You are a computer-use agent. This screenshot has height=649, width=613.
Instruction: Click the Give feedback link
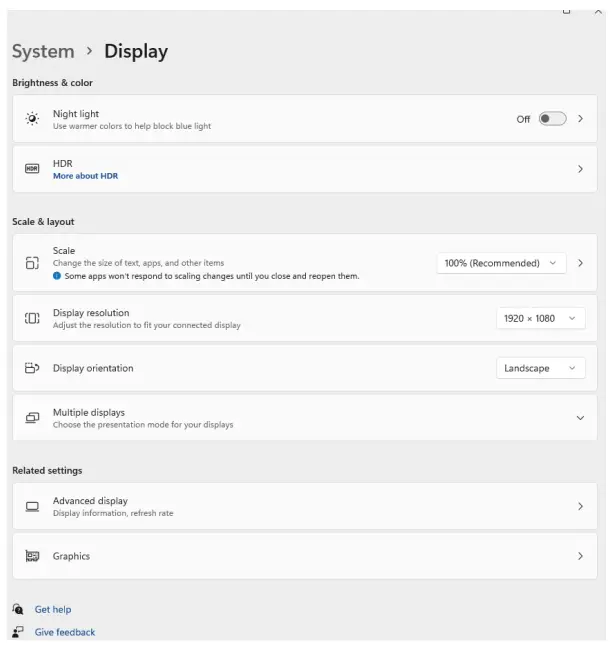point(65,632)
